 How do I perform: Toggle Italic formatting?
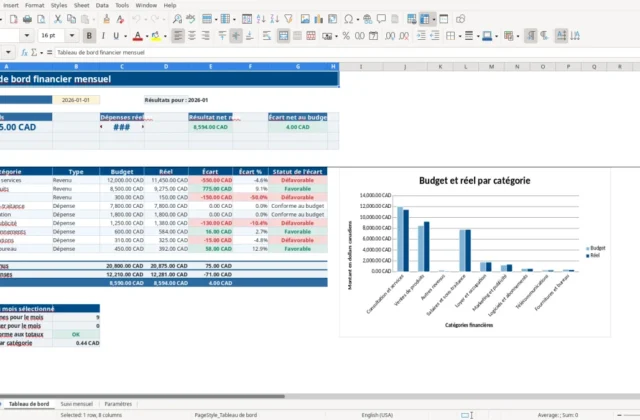103,36
